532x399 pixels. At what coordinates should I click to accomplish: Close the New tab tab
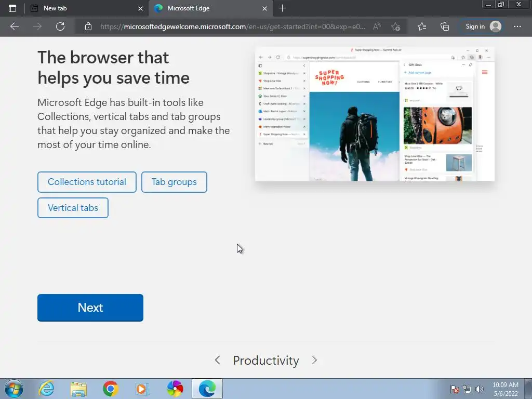coord(140,8)
